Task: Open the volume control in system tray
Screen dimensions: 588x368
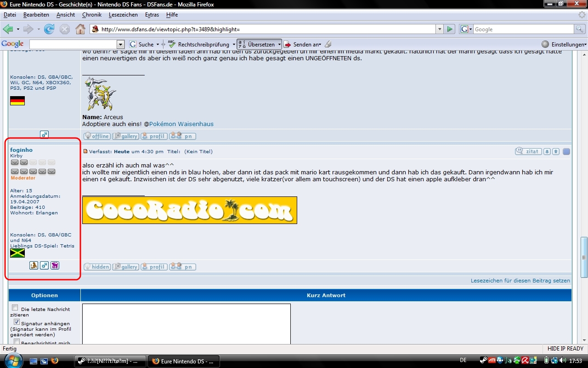Action: (x=563, y=361)
